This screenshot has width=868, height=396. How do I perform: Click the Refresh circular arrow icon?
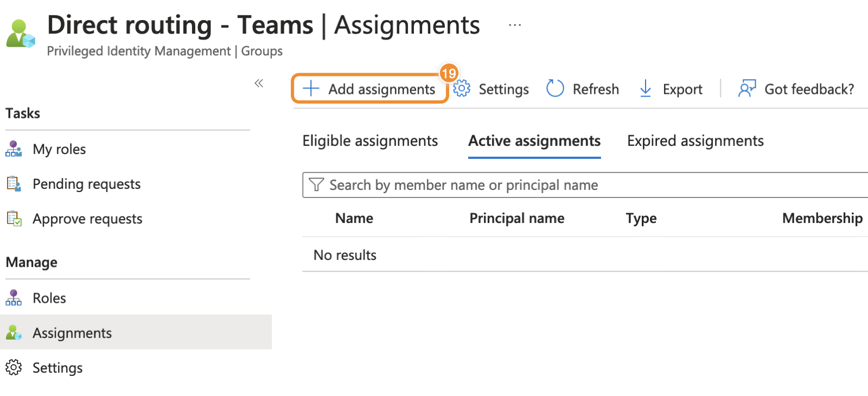(555, 88)
